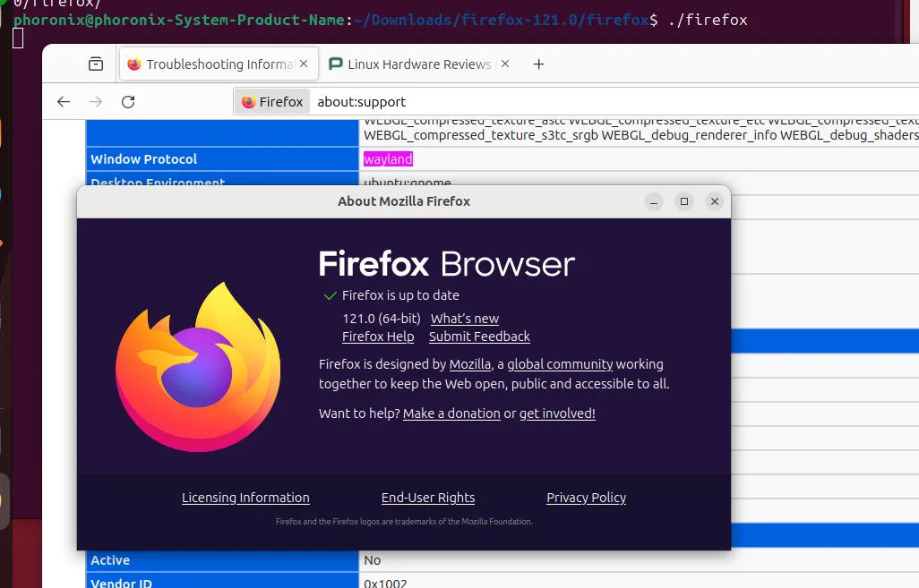Open the Licensing Information link
The height and width of the screenshot is (588, 919).
245,498
